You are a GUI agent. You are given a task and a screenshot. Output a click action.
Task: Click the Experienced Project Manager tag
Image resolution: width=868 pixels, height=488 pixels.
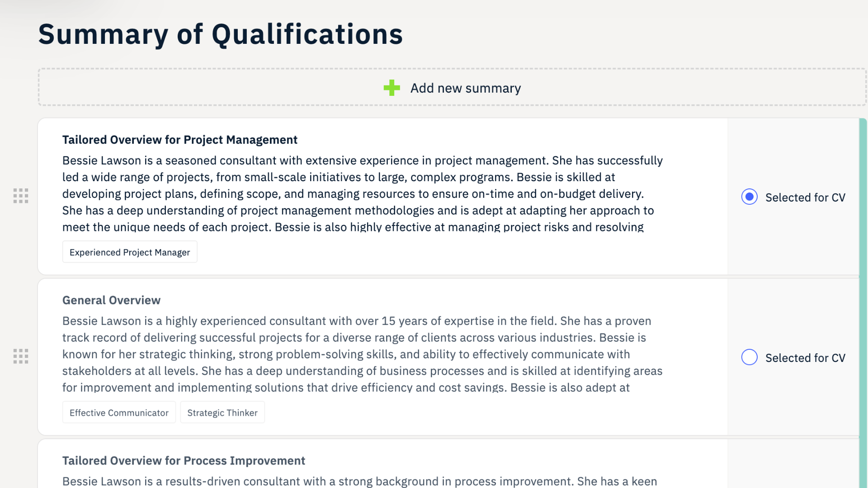(x=130, y=252)
